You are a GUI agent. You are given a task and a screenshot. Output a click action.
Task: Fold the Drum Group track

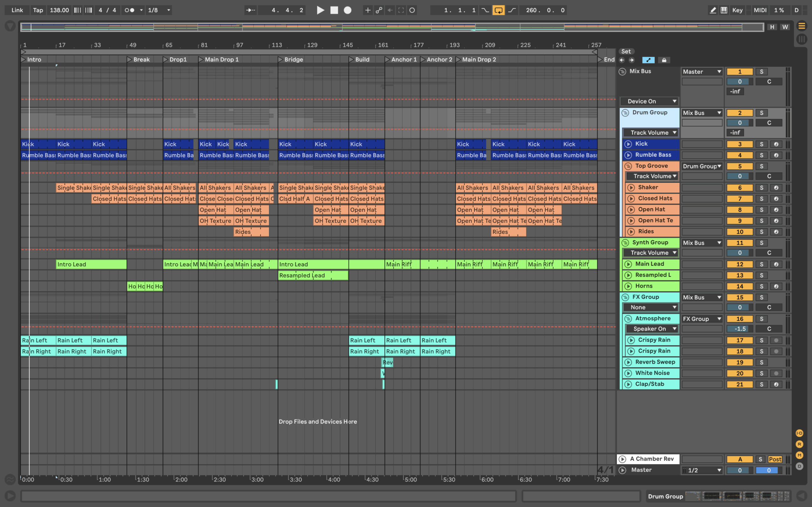point(625,113)
